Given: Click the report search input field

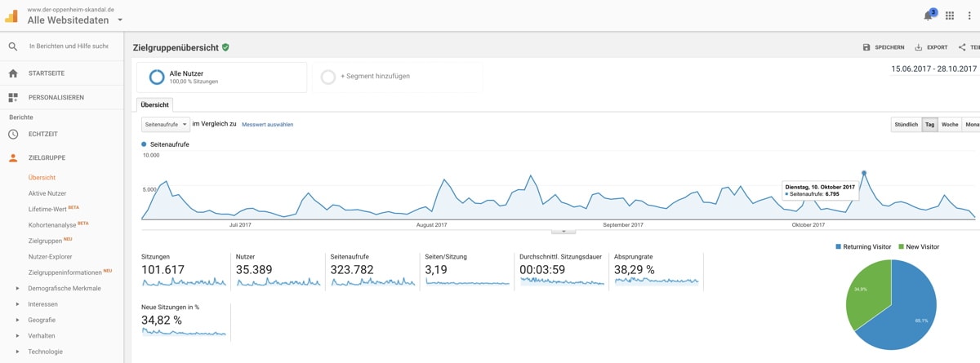Looking at the screenshot, I should pyautogui.click(x=69, y=46).
